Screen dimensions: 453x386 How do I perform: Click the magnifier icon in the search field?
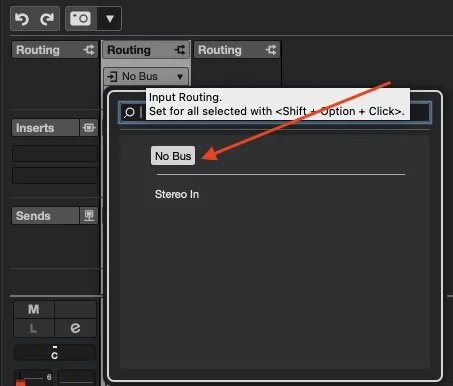pos(129,112)
